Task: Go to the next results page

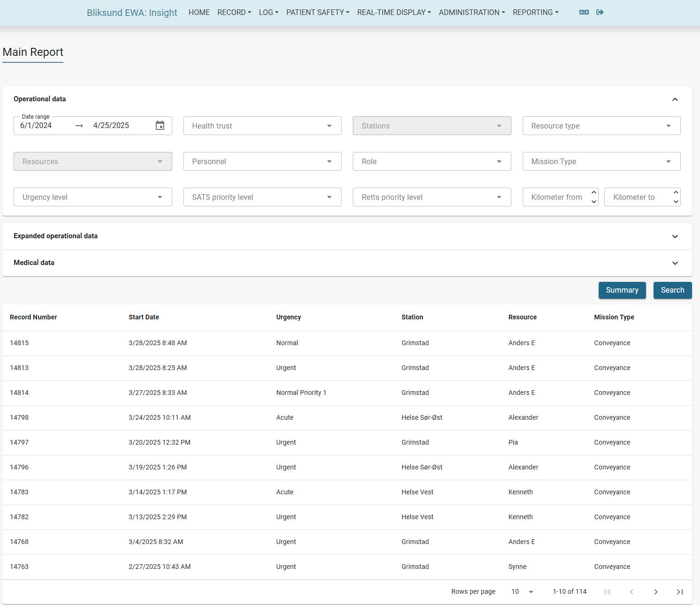Action: [x=656, y=592]
